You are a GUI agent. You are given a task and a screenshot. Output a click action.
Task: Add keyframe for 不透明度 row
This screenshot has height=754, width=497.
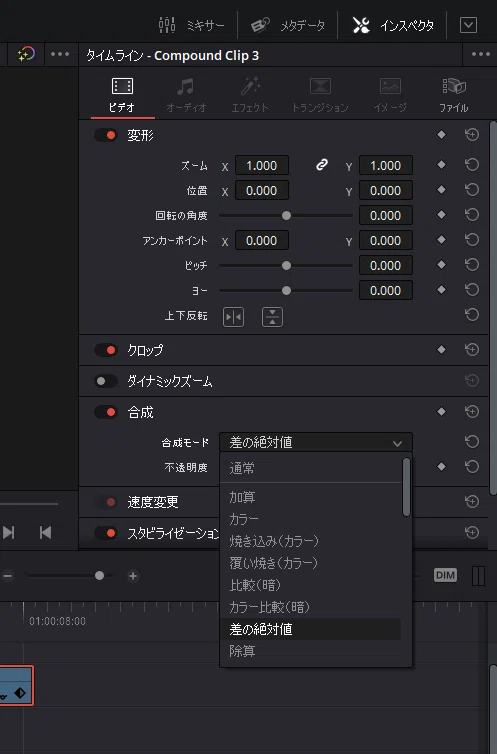(x=441, y=466)
